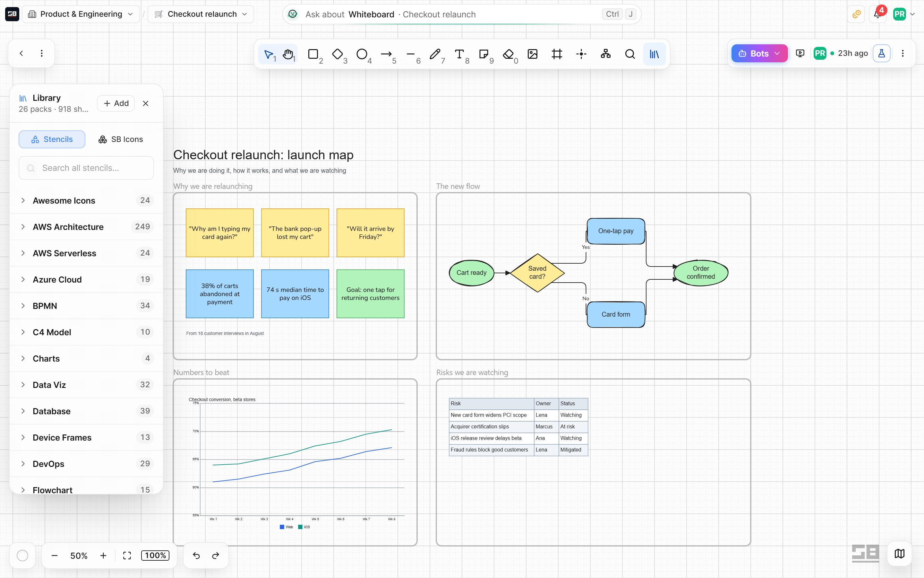This screenshot has width=924, height=578.
Task: Open the Checkout relaunch board dropdown
Action: [201, 14]
